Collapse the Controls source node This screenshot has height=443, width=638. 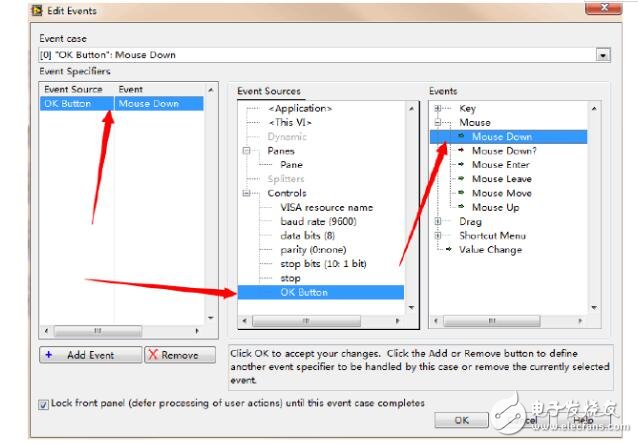click(x=246, y=193)
